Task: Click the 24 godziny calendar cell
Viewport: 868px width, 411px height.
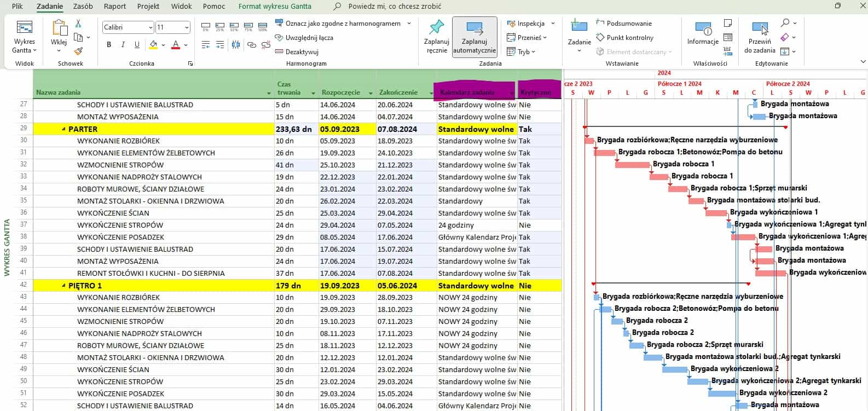Action: [x=477, y=225]
